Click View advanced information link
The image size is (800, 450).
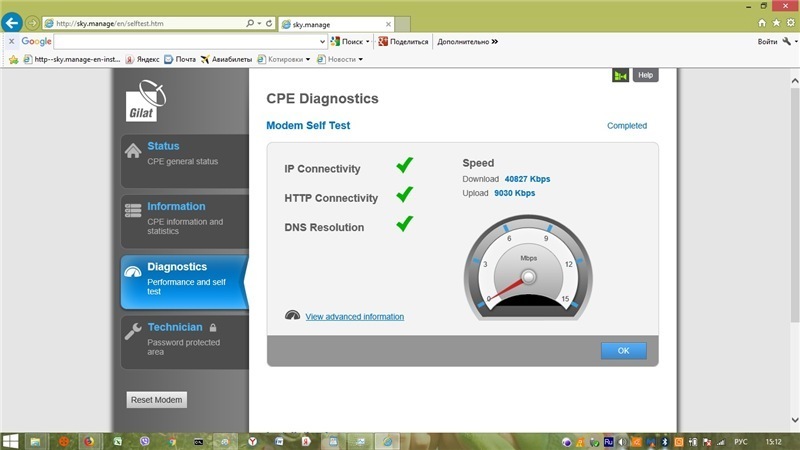click(354, 317)
